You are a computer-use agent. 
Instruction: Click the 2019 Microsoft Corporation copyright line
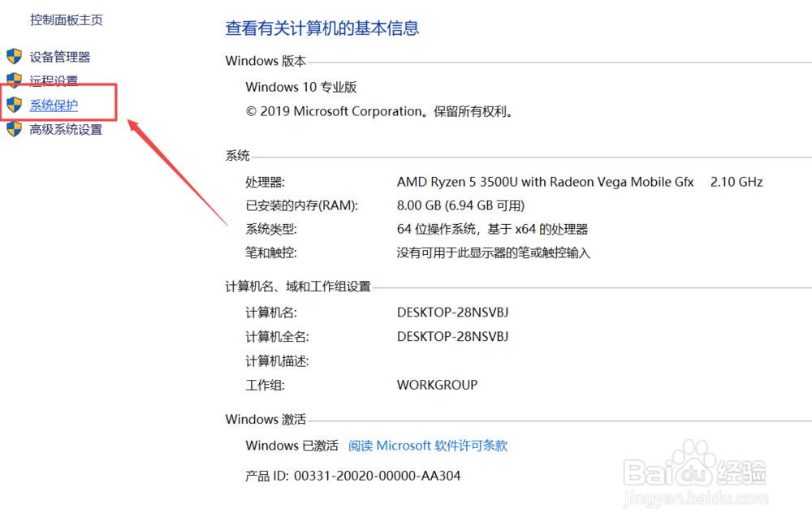pos(379,111)
